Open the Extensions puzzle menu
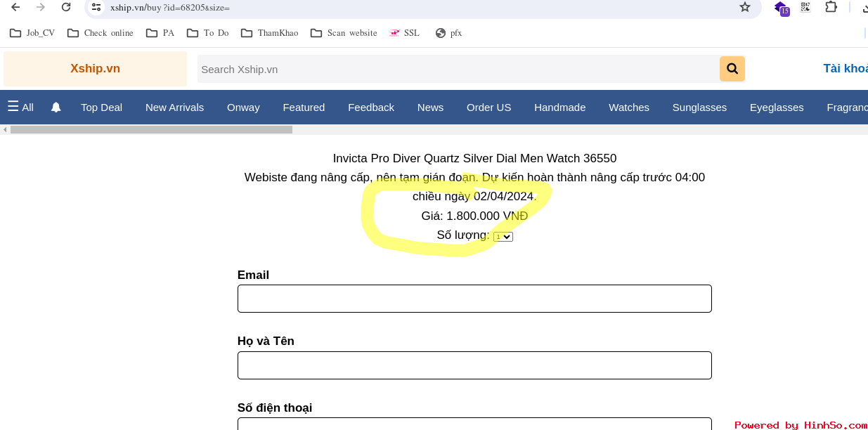The width and height of the screenshot is (868, 430). point(831,7)
